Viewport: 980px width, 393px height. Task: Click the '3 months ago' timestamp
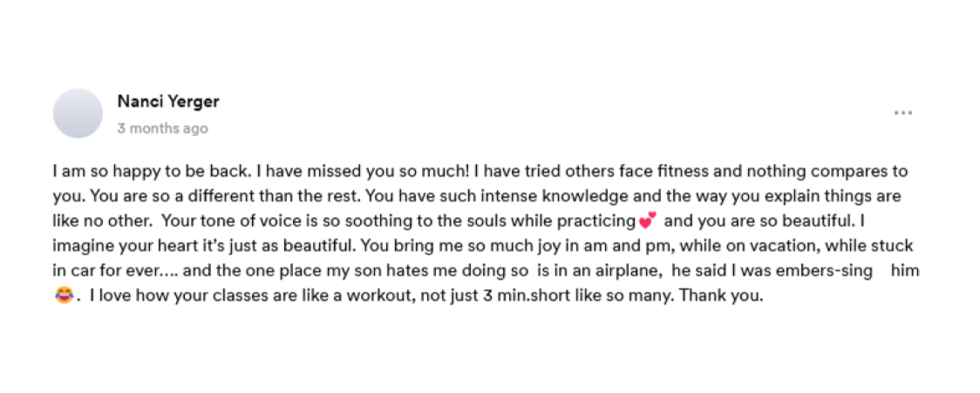[x=162, y=128]
